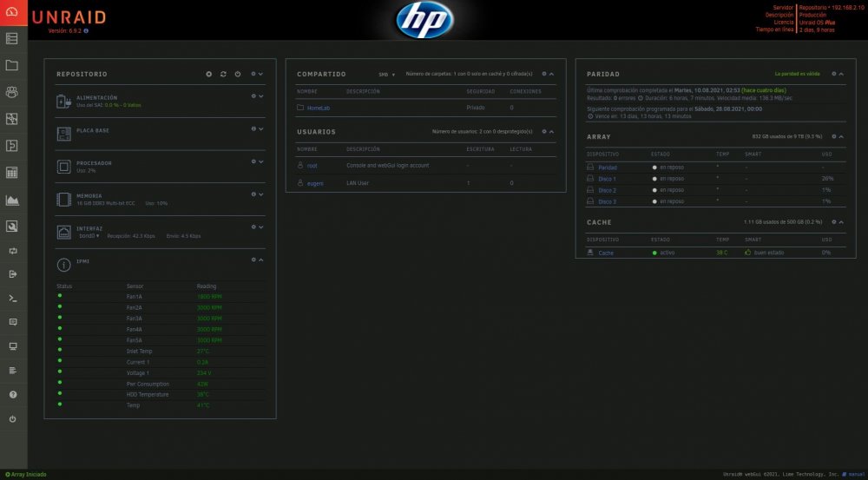Open the Users sidebar icon

click(11, 92)
